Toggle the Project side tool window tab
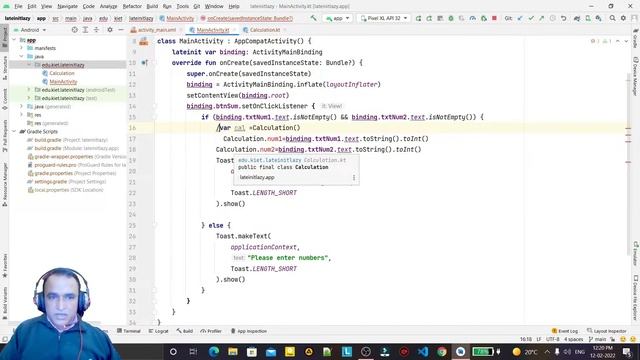 tap(4, 37)
